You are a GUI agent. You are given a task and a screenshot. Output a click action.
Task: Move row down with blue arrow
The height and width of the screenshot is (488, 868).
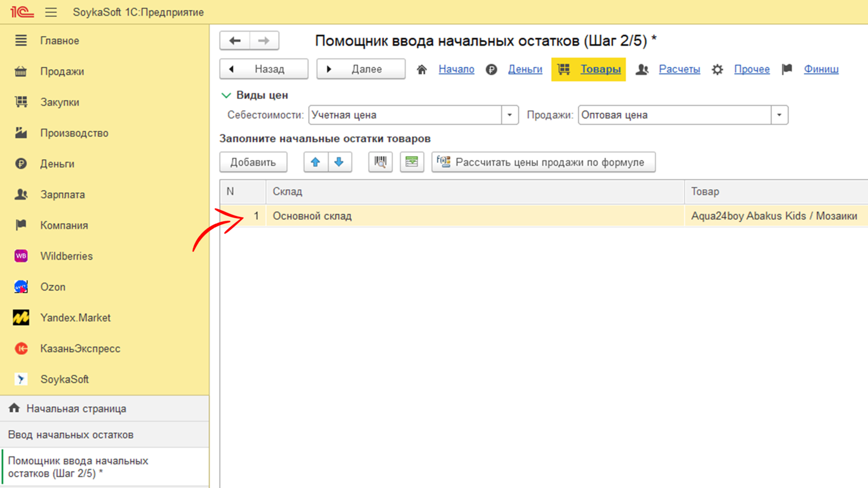pyautogui.click(x=339, y=162)
